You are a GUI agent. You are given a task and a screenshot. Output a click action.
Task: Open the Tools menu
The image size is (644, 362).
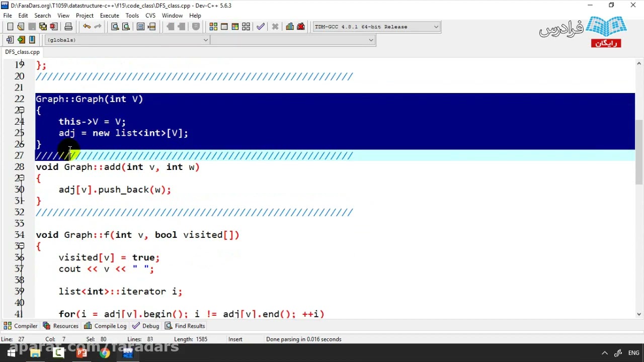(132, 16)
